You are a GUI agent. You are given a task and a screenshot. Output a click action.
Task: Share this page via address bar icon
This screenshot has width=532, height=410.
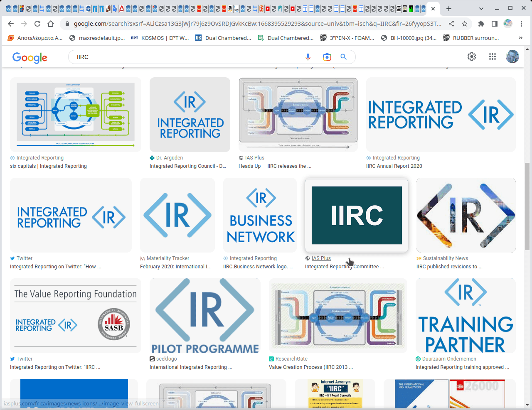(x=451, y=24)
